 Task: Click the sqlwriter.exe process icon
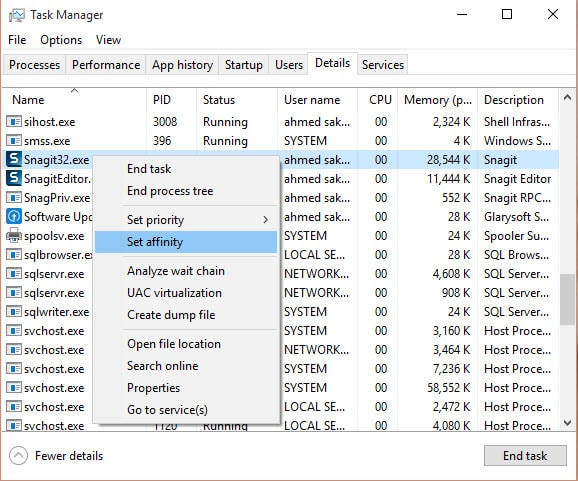tap(14, 311)
